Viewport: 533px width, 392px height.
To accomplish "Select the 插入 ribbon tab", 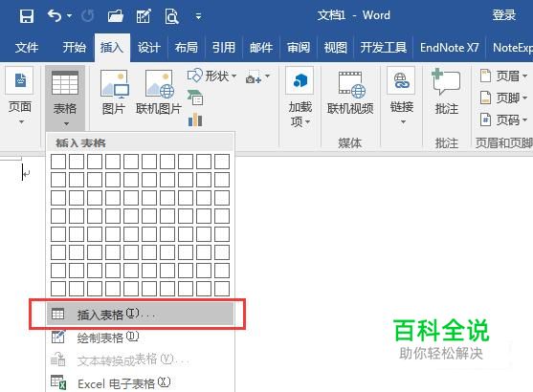I will (112, 47).
